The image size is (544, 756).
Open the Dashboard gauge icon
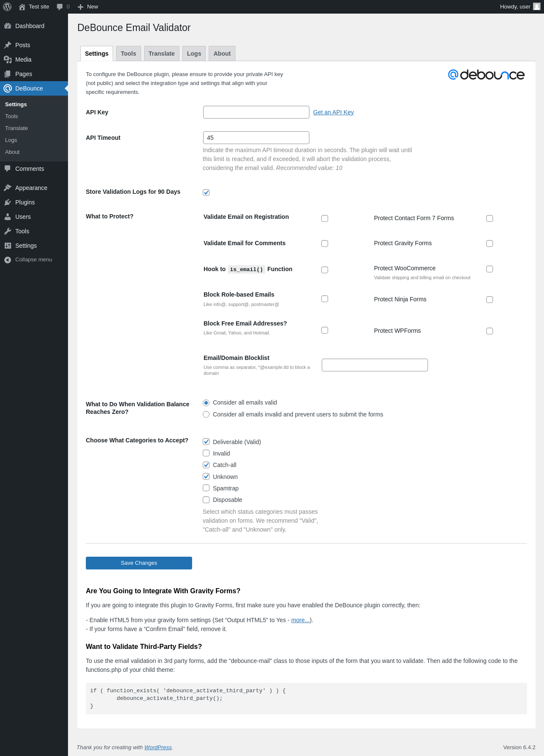(8, 26)
